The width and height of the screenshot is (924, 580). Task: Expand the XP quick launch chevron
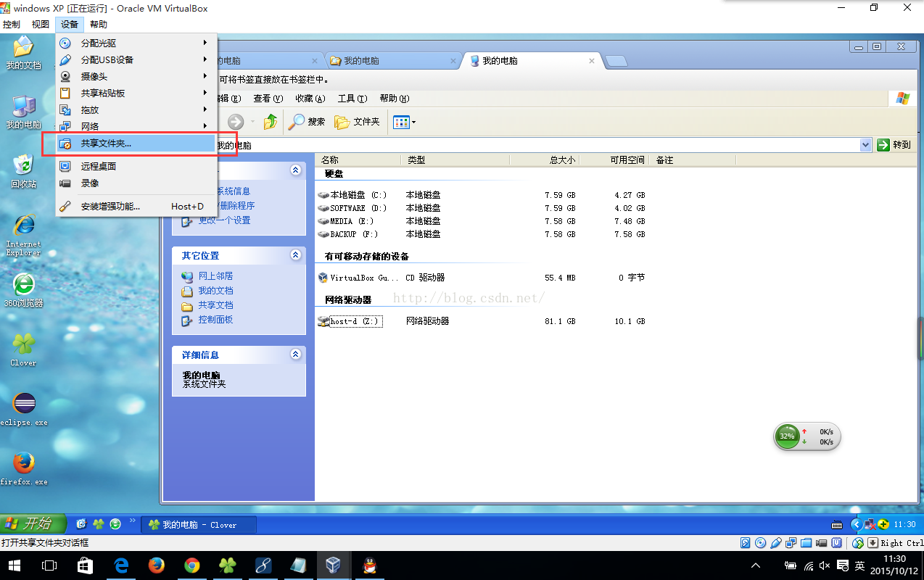pos(133,521)
